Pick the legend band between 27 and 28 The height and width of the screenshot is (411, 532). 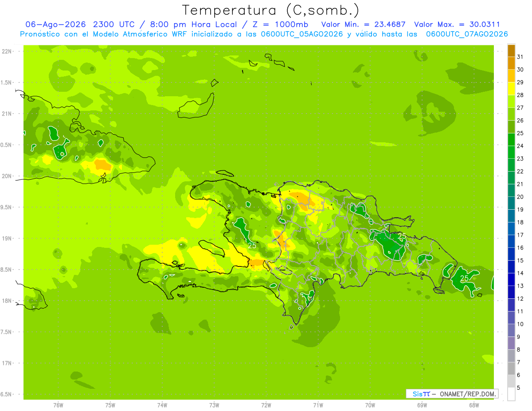pyautogui.click(x=511, y=101)
